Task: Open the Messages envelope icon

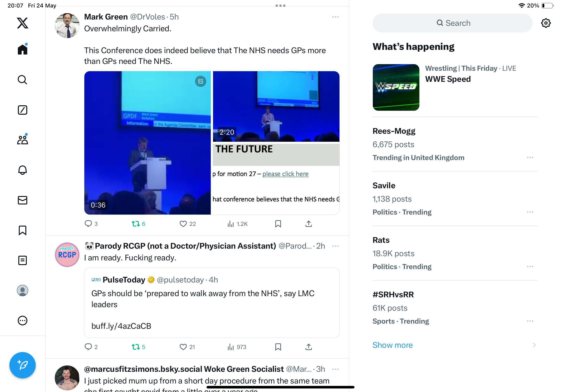Action: pyautogui.click(x=23, y=200)
